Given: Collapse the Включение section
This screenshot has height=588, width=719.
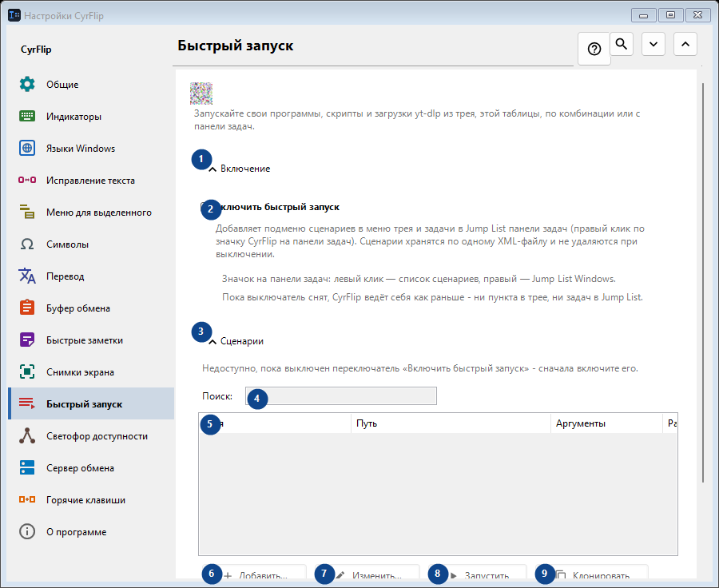Looking at the screenshot, I should click(x=213, y=169).
